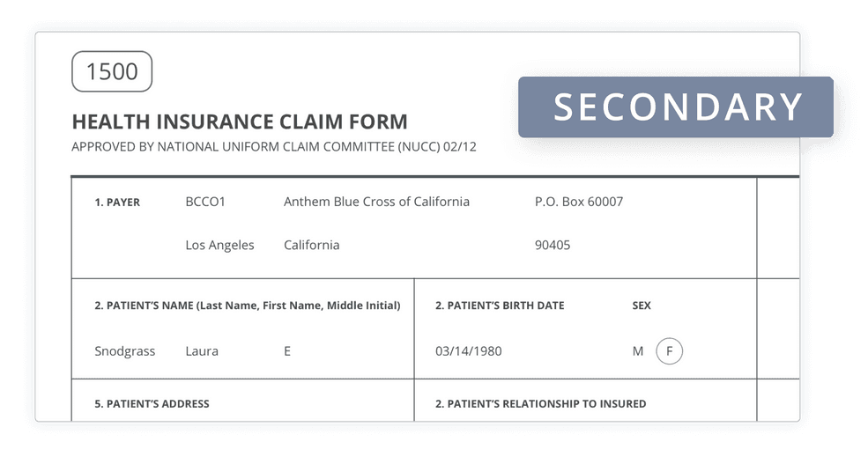This screenshot has height=464, width=868.
Task: Click the Snodgrass last name field
Action: [x=124, y=351]
